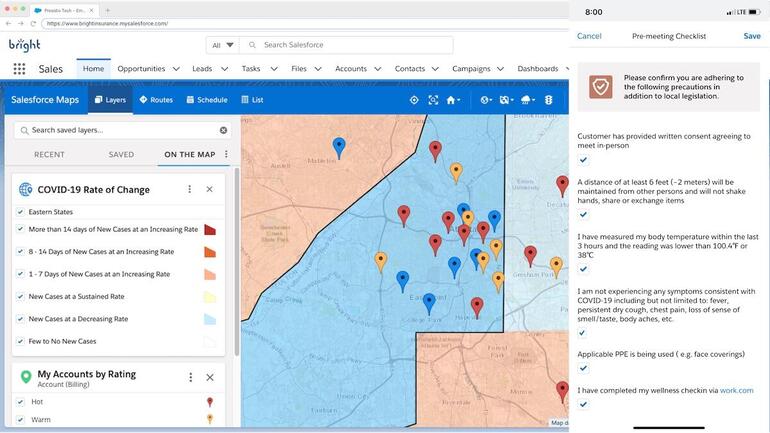Screen dimensions: 770x433
Task: Clear the saved layers search box
Action: (x=223, y=130)
